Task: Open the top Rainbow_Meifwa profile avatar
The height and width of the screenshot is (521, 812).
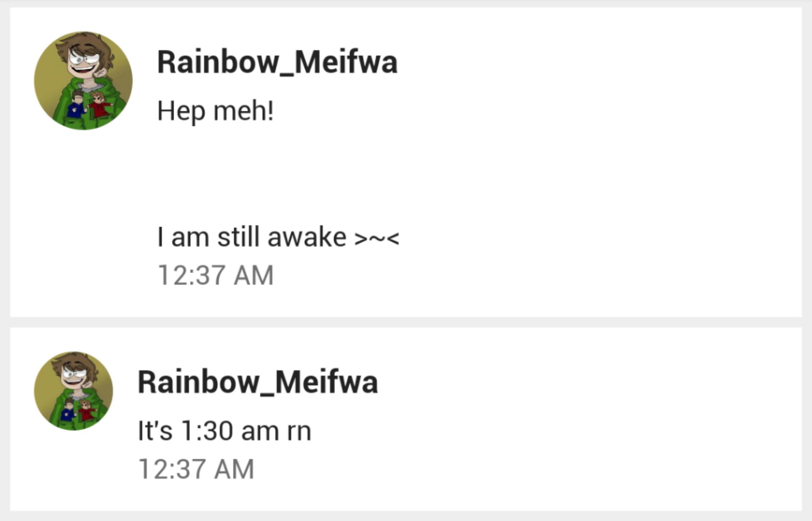Action: click(83, 80)
